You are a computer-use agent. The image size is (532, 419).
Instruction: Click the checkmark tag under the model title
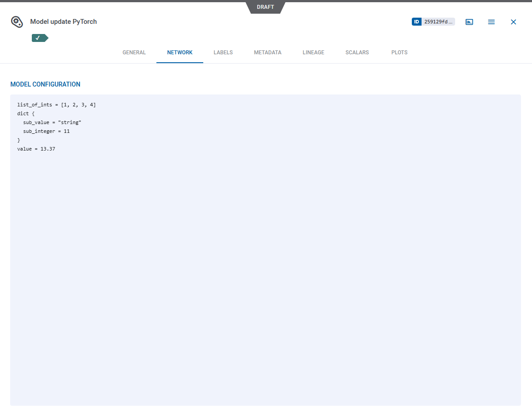(x=38, y=38)
